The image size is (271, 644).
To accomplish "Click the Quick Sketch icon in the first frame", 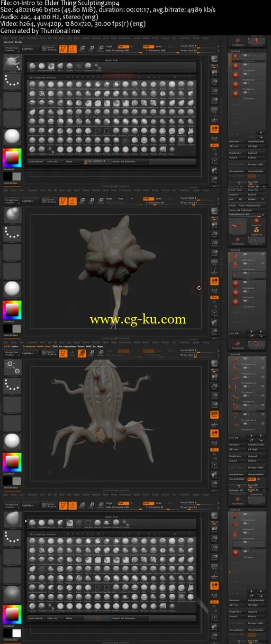I will [48, 49].
